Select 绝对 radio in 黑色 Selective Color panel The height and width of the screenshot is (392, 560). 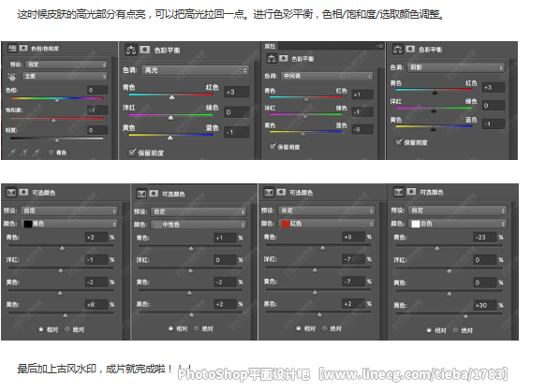tap(67, 329)
